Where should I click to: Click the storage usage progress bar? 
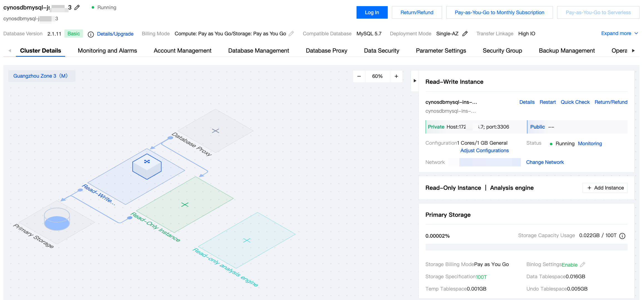(x=526, y=247)
